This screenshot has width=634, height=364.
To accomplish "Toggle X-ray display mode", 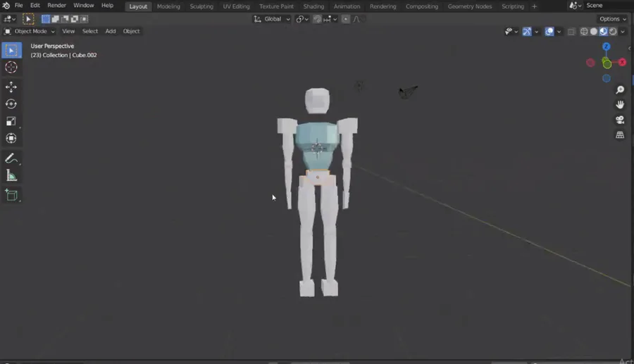I will click(x=571, y=32).
